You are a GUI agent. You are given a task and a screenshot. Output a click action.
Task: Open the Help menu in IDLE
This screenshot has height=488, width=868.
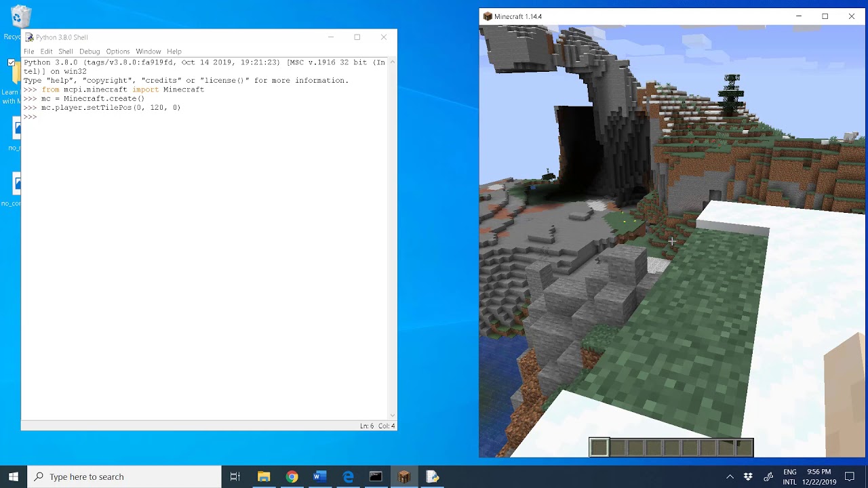[x=174, y=52]
